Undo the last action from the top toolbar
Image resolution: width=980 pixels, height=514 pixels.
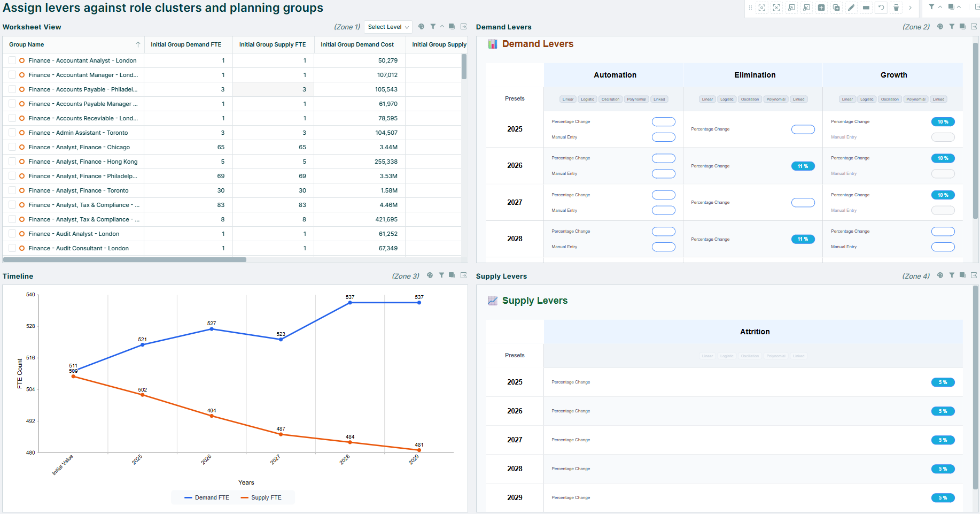(x=881, y=8)
